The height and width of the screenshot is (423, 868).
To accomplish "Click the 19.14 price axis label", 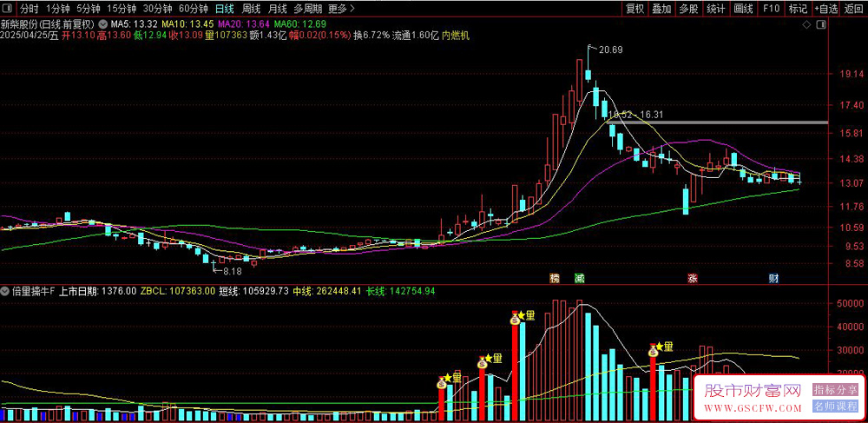I will click(x=852, y=74).
